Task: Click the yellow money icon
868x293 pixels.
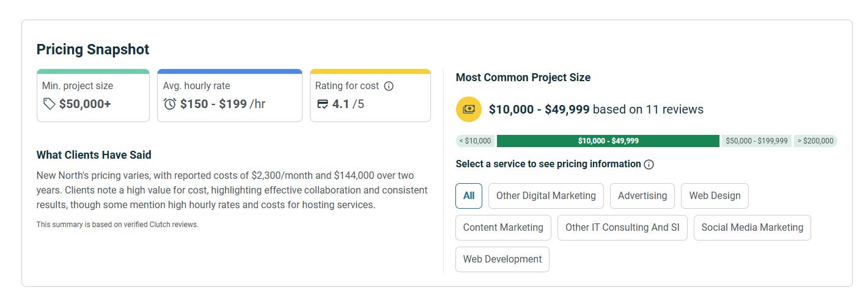Action: tap(468, 109)
